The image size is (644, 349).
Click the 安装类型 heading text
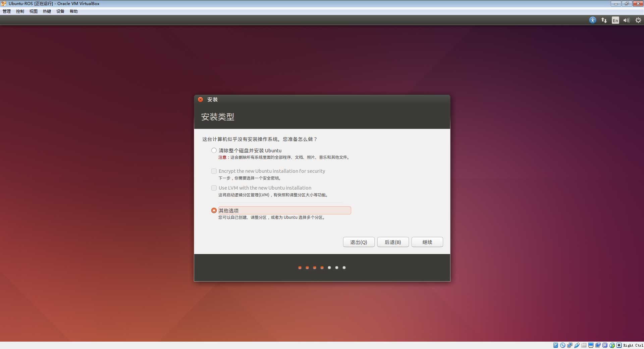click(218, 117)
